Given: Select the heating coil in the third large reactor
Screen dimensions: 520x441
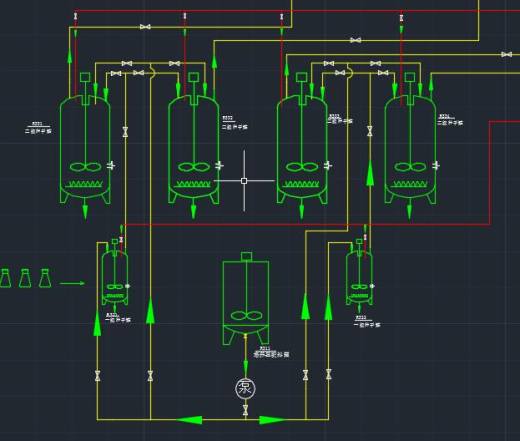Looking at the screenshot, I should click(x=302, y=184).
